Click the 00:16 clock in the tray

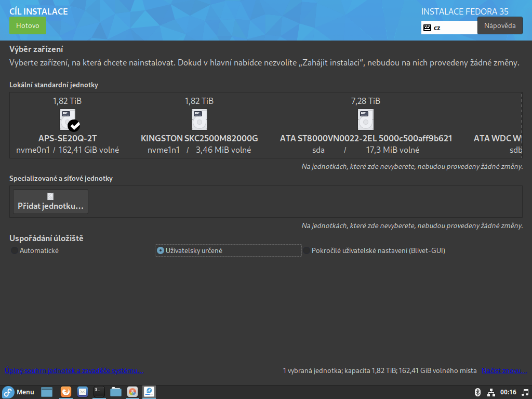(x=508, y=392)
